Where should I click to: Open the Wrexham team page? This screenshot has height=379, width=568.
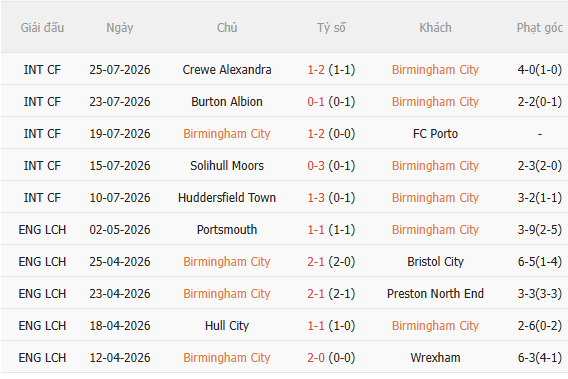coord(435,358)
